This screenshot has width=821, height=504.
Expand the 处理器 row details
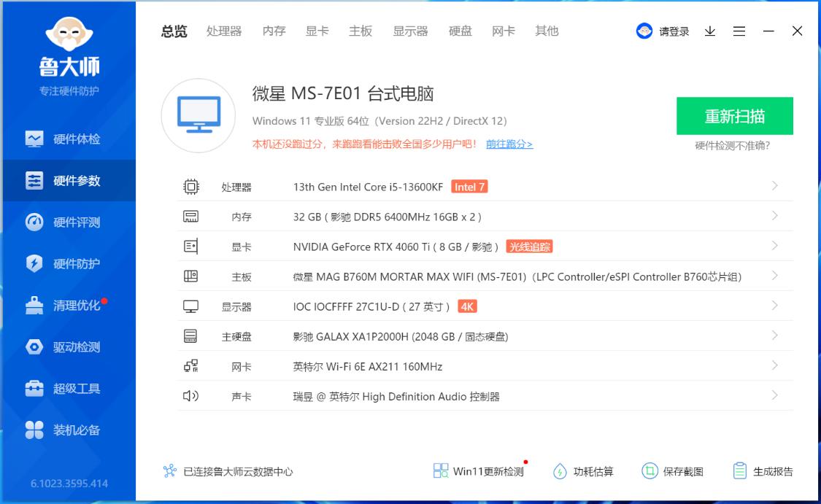point(774,186)
